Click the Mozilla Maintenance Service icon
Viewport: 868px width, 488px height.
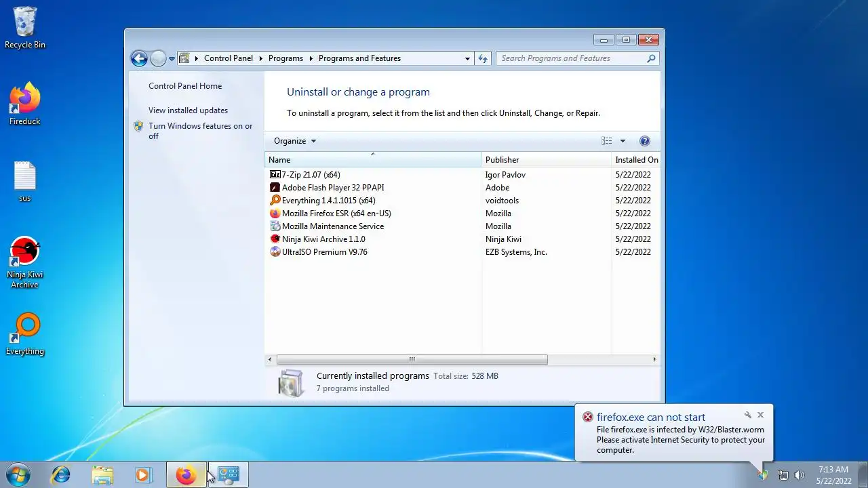[275, 226]
